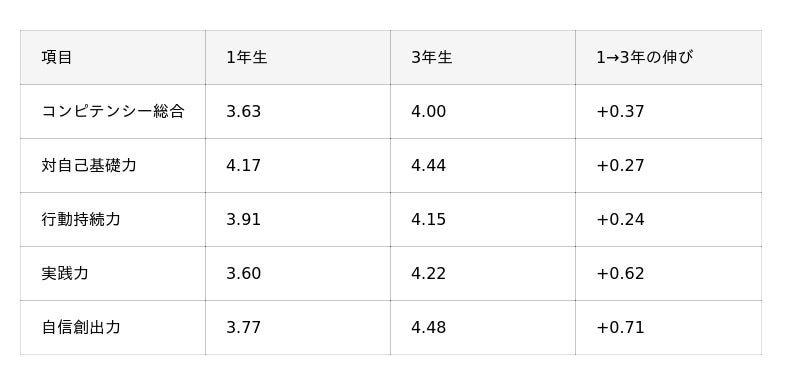Click the 自信創出力 row label
Screen dimensions: 800x385
(x=113, y=327)
